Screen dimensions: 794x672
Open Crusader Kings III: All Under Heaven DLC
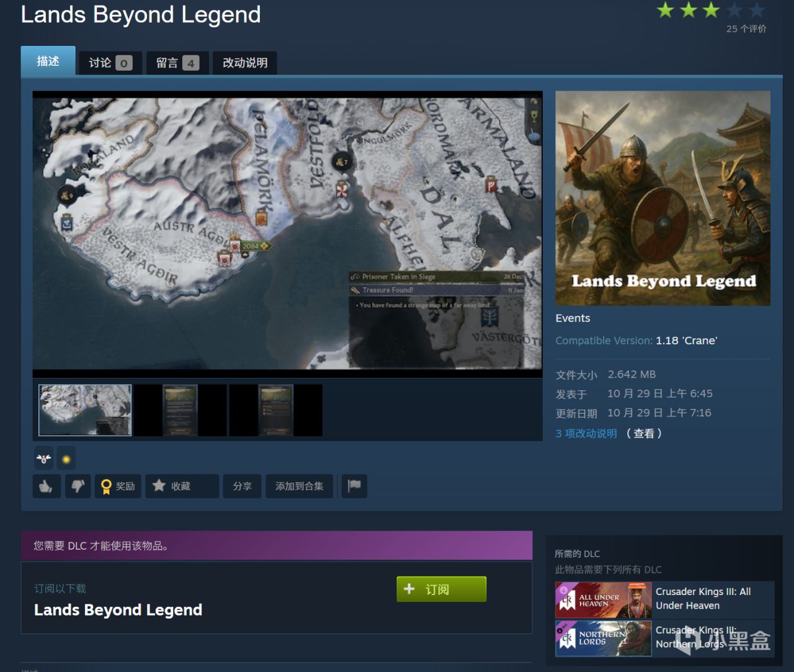tap(703, 598)
